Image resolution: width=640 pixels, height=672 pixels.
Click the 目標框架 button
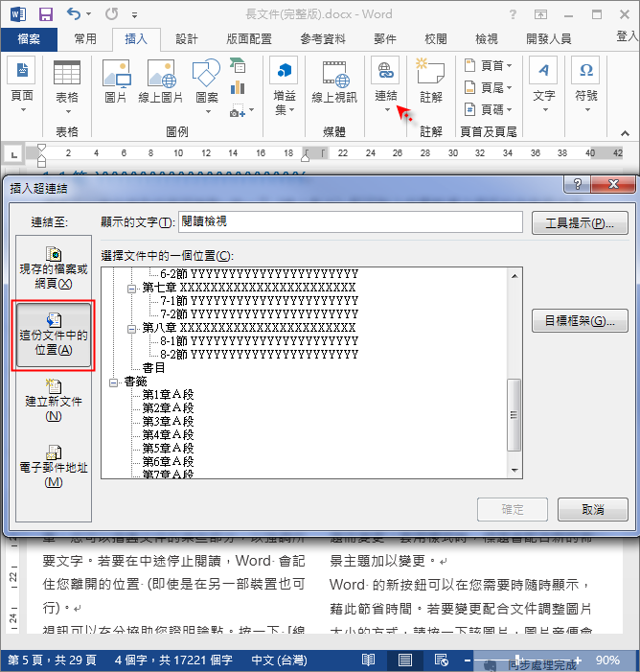point(580,320)
